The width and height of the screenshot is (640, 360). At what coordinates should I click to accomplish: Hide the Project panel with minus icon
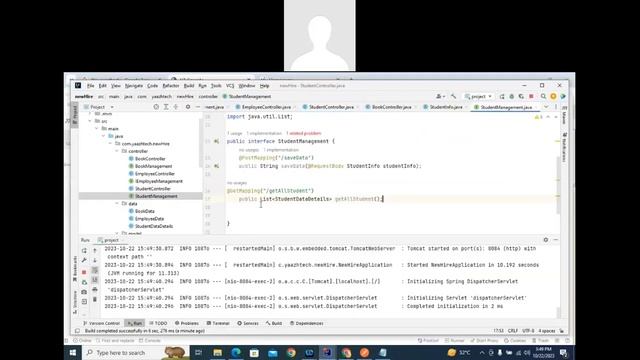[198, 107]
